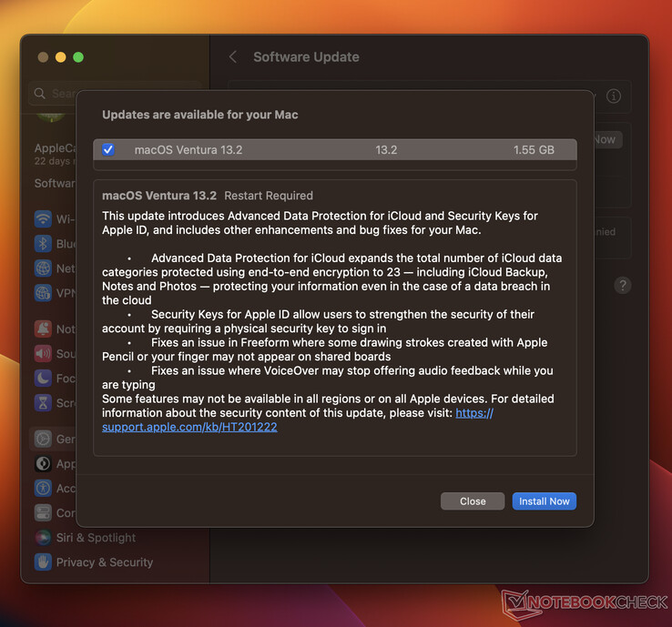Open Network globe icon in sidebar
This screenshot has width=672, height=627.
click(43, 268)
